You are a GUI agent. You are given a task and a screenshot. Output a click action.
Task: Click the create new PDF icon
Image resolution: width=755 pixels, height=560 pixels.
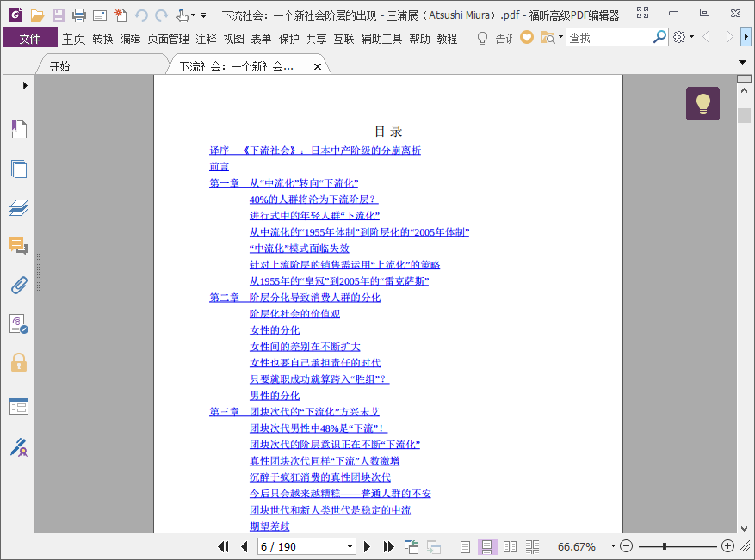121,15
